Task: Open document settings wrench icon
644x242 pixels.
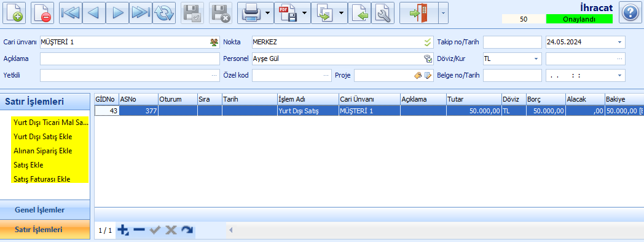Action: 383,13
